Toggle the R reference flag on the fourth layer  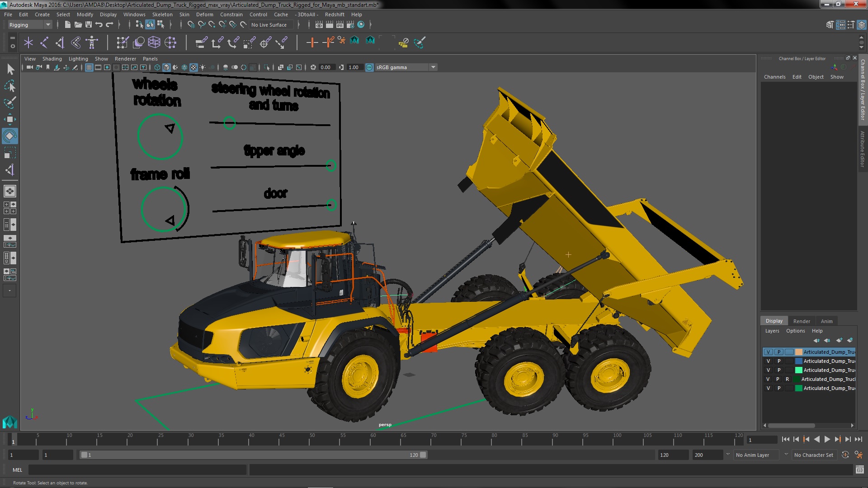(787, 379)
